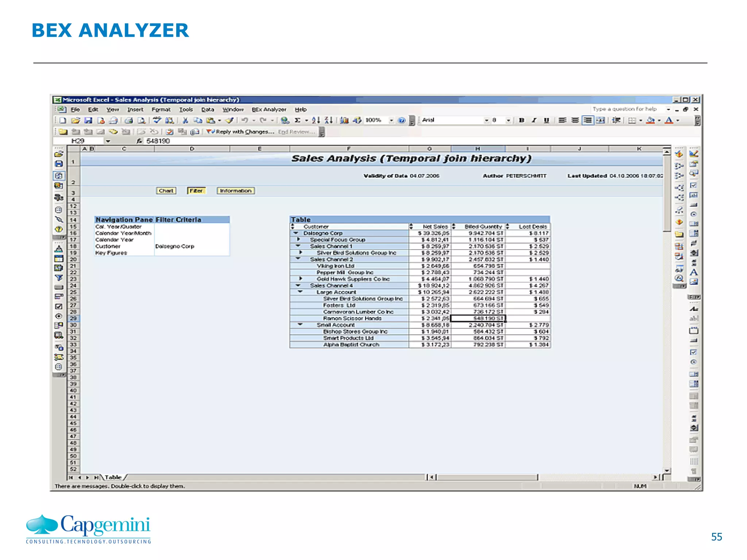Click the Sort Descending icon
The width and height of the screenshot is (747, 560).
pyautogui.click(x=328, y=120)
